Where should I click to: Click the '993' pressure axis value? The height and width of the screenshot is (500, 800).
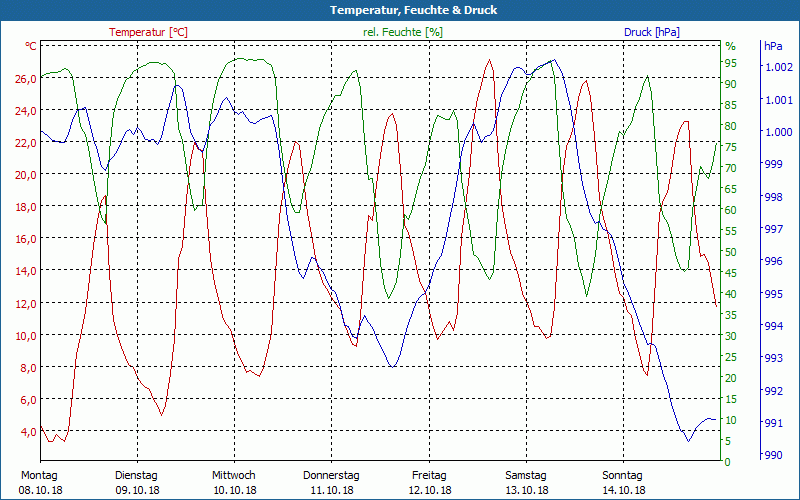(x=774, y=358)
